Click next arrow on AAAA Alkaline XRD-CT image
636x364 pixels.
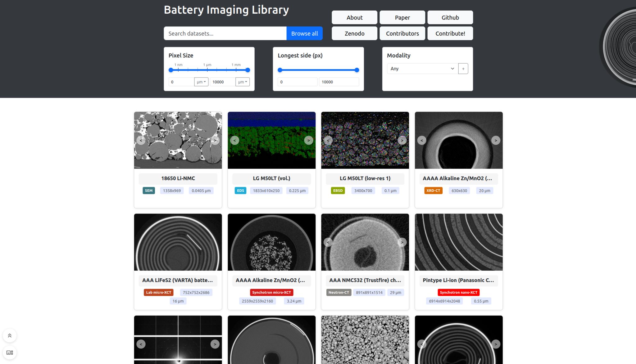click(496, 140)
